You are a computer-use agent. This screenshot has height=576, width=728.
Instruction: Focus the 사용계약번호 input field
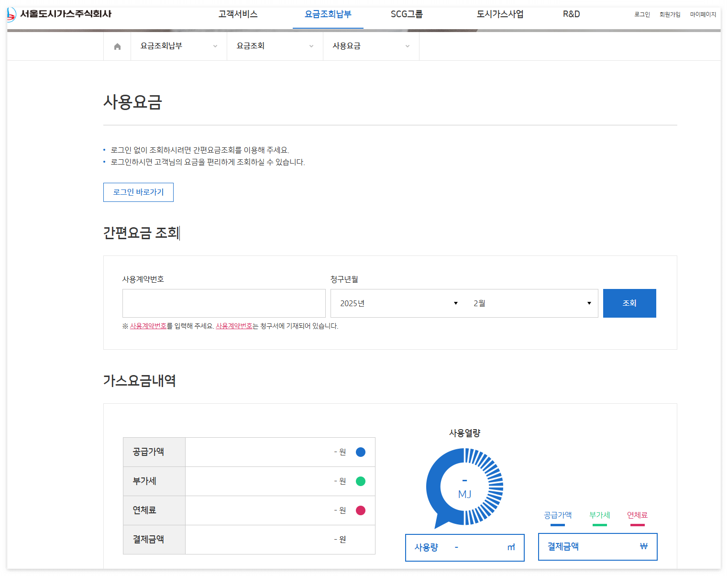[224, 303]
